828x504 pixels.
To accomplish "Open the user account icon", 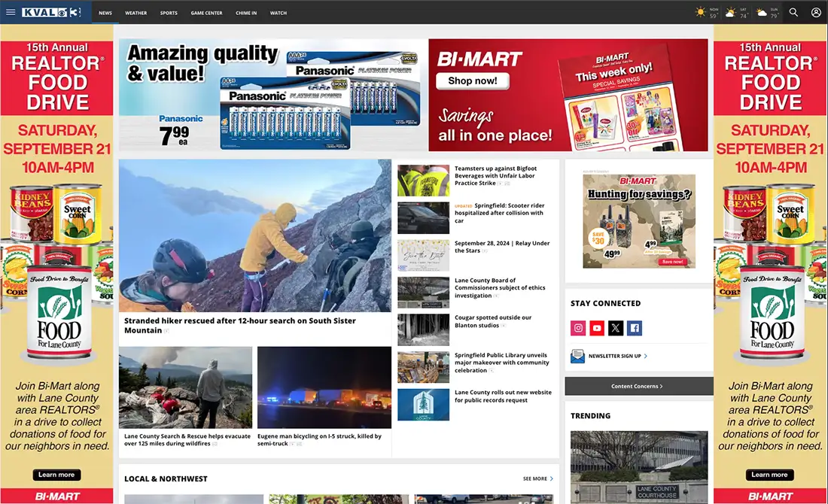I will point(816,12).
